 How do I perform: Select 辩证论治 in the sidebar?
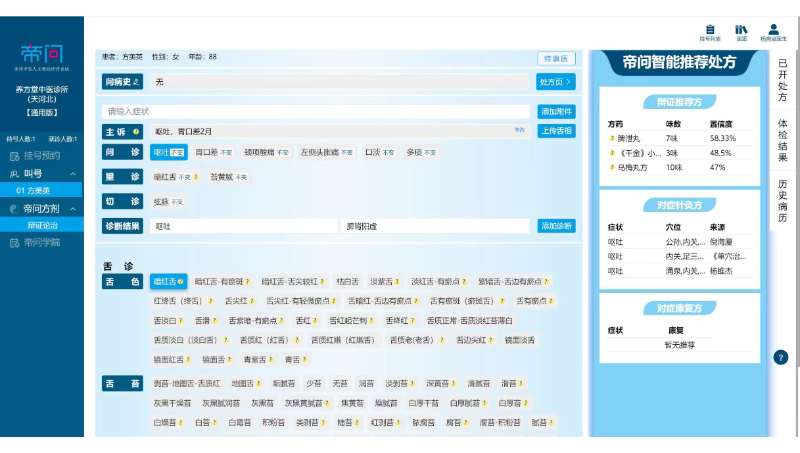click(42, 225)
